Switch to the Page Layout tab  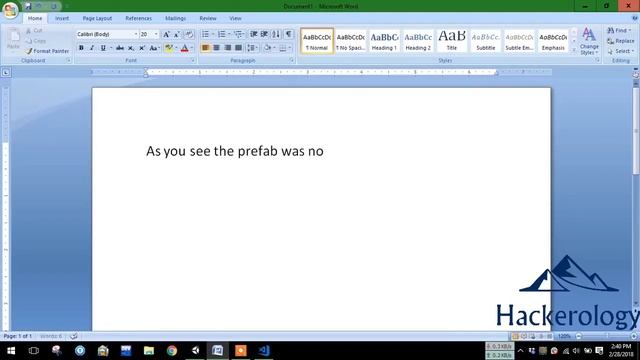pos(97,18)
